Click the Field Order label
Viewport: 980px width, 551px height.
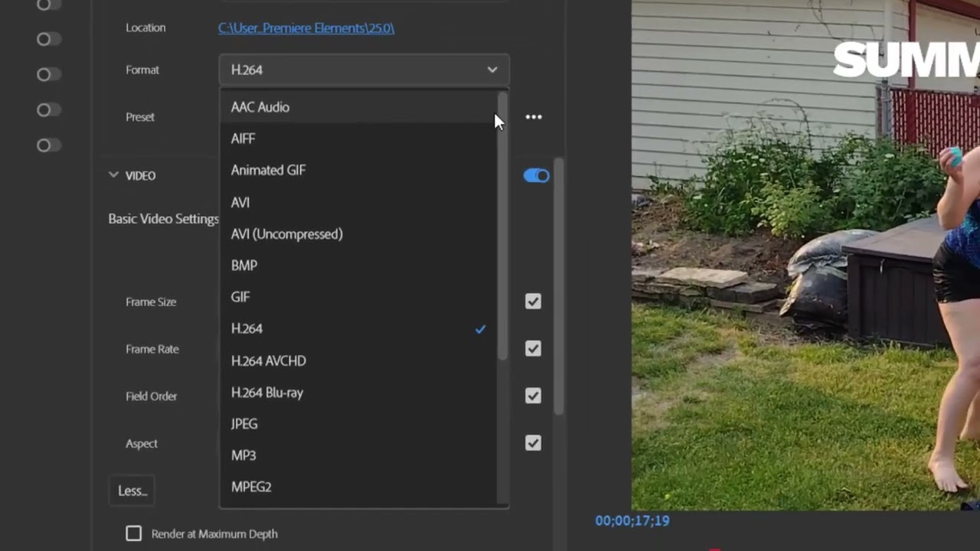[x=151, y=396]
